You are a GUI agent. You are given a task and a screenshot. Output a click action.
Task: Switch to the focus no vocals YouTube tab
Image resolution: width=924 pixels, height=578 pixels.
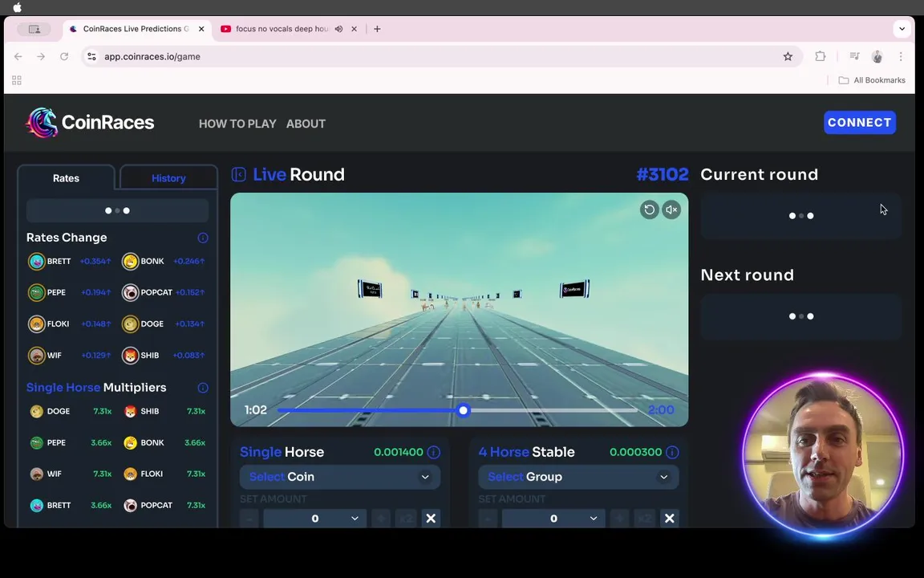coord(281,29)
